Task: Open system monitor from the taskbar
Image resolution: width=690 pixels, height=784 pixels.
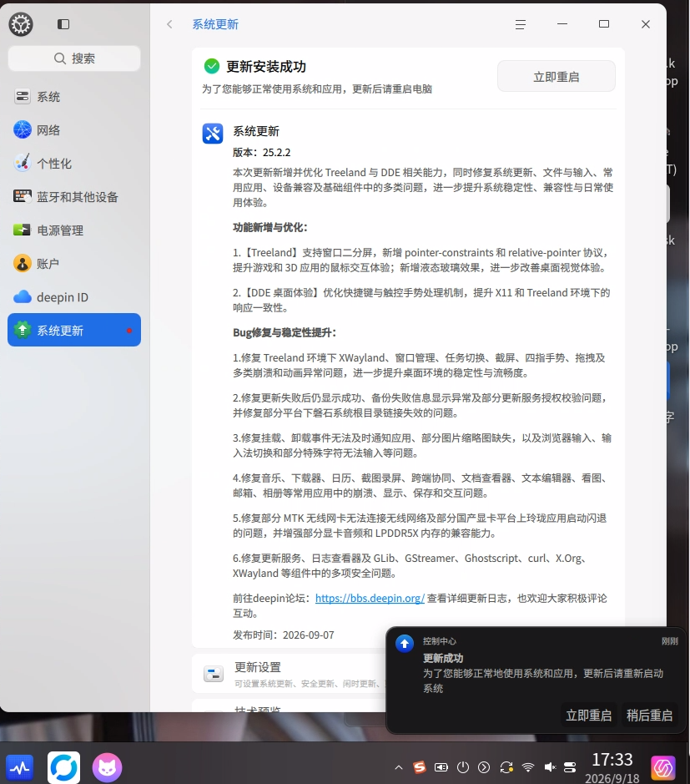Action: (x=20, y=767)
